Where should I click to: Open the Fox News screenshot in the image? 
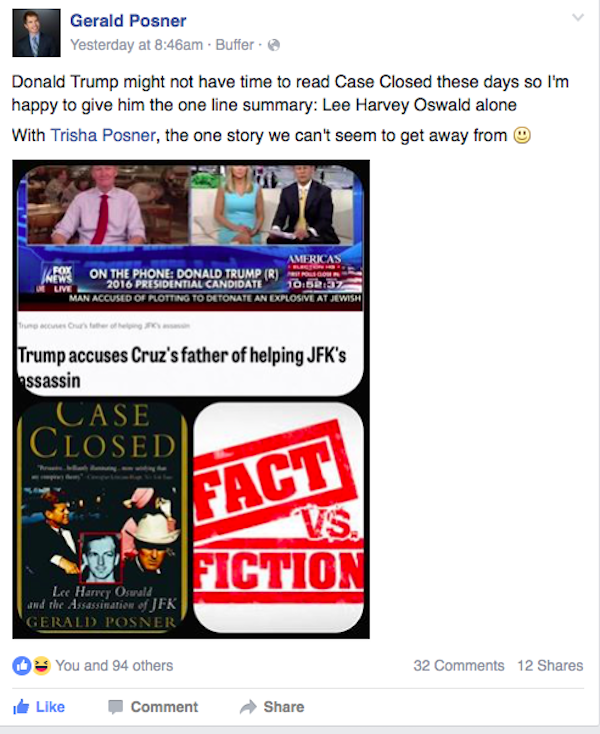[190, 237]
